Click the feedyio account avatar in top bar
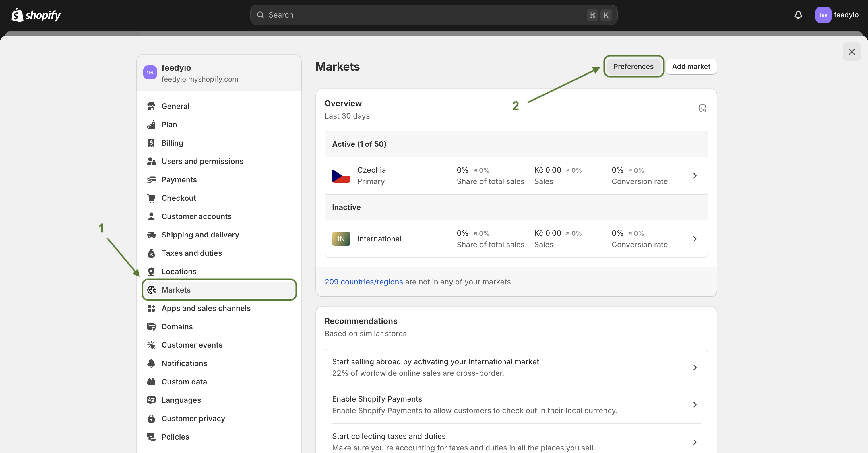The image size is (868, 453). point(823,15)
